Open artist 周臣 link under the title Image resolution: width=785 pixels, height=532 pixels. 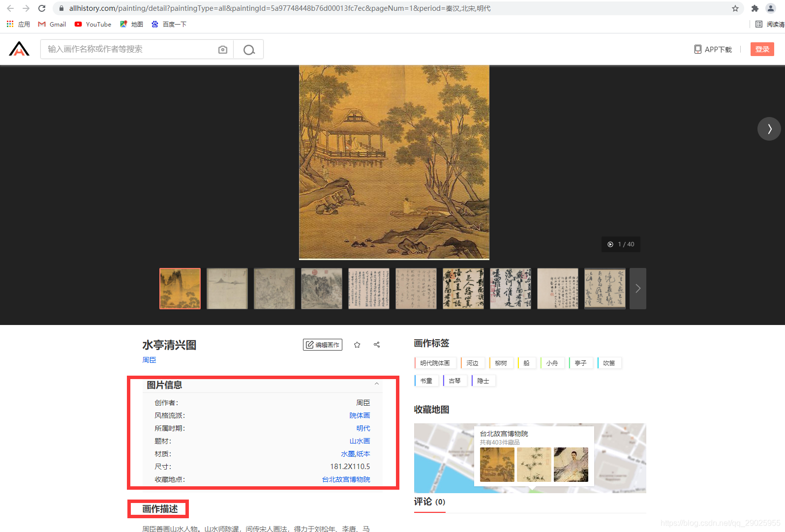pyautogui.click(x=150, y=360)
